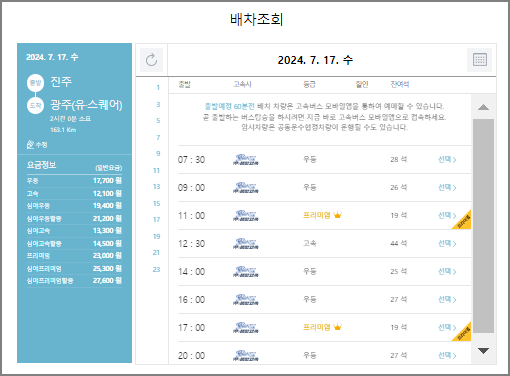Viewport: 510px width, 376px height.
Task: Jump to hour 13 in time list
Action: point(156,187)
